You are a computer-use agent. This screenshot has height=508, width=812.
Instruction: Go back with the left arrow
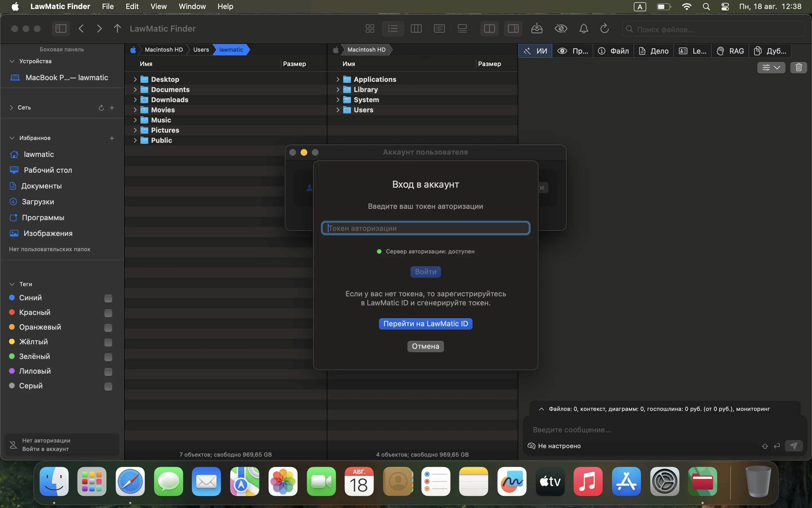(x=81, y=29)
